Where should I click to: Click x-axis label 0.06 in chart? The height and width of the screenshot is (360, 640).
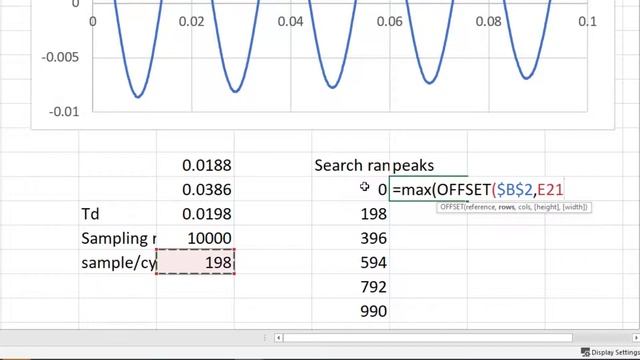pyautogui.click(x=389, y=22)
